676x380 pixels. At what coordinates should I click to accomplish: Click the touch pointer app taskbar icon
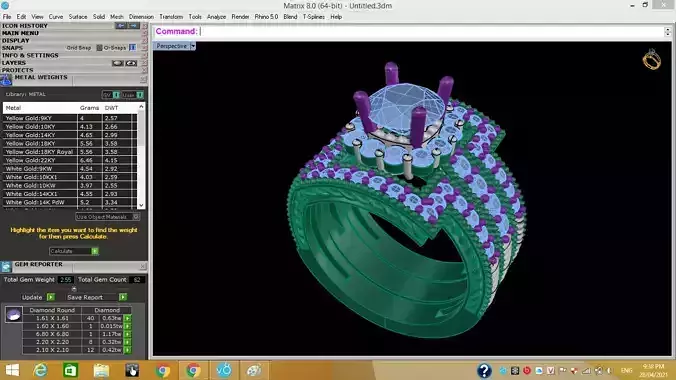tap(132, 371)
